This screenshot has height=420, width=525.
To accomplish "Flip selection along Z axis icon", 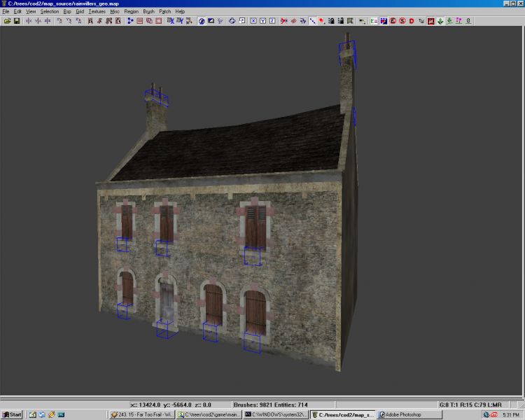I will tap(48, 21).
